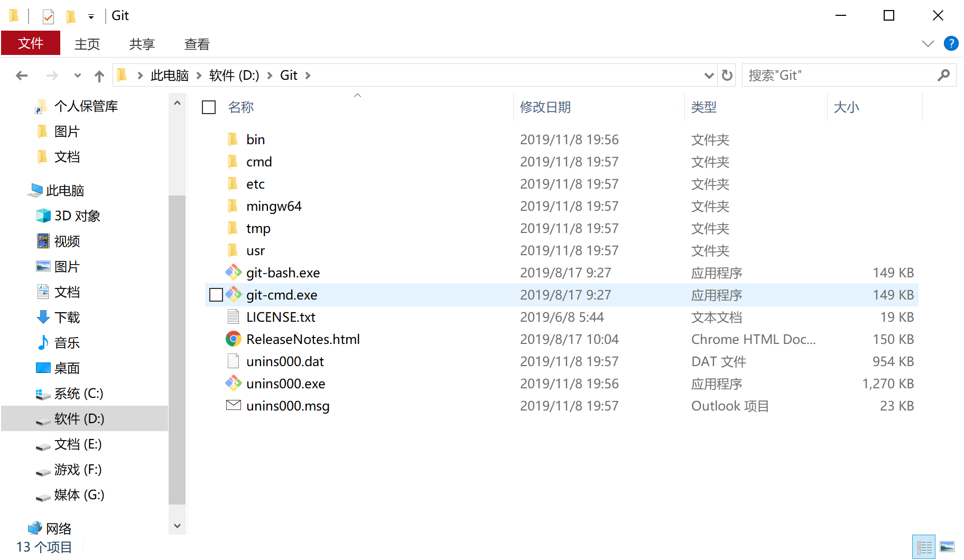Open the 主页 ribbon tab

[87, 44]
